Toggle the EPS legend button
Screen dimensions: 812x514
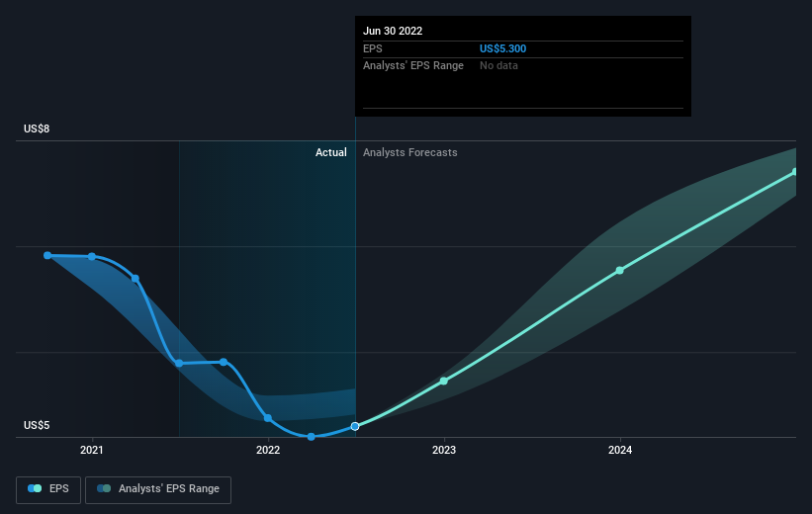coord(48,489)
